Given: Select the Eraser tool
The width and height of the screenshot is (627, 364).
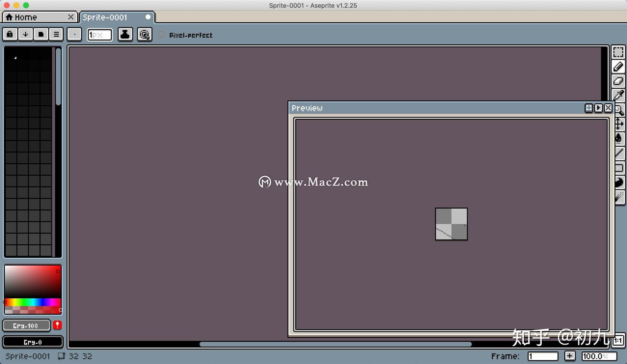Looking at the screenshot, I should 619,81.
